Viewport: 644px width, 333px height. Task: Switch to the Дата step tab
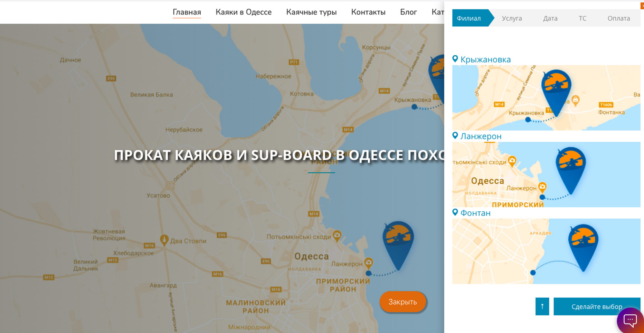tap(550, 18)
